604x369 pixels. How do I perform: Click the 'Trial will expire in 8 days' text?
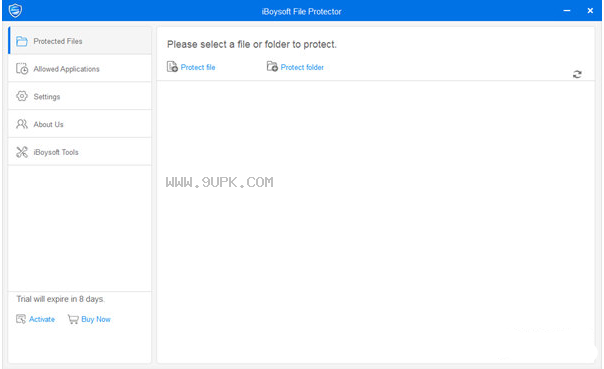(60, 299)
